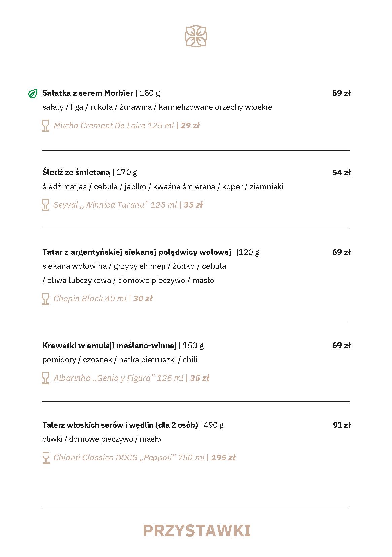Click the Chopin Black 40 ml pairing
The width and height of the screenshot is (392, 557).
(x=90, y=299)
